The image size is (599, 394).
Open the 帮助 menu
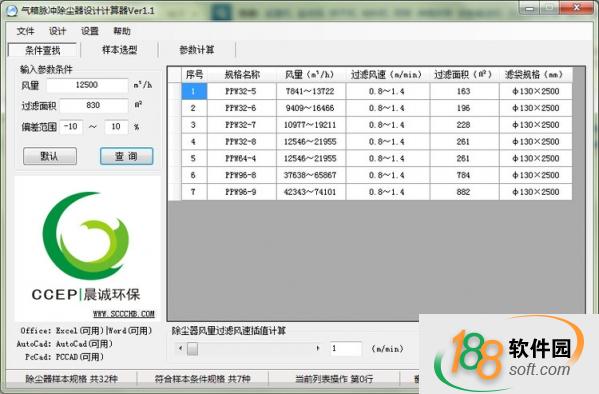tap(122, 31)
